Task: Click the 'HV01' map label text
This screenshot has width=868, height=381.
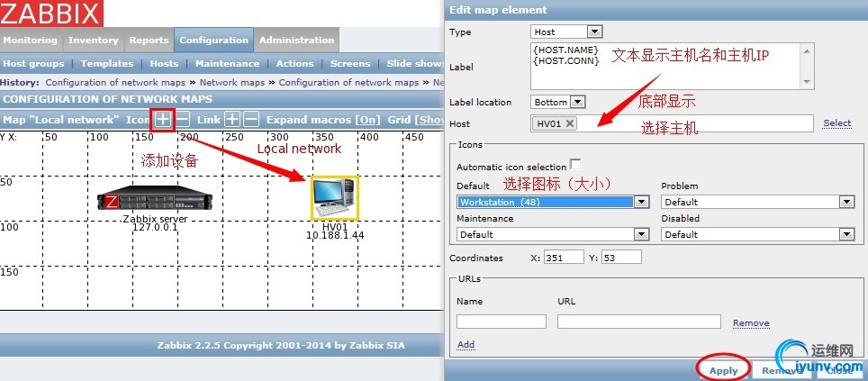Action: pos(334,226)
